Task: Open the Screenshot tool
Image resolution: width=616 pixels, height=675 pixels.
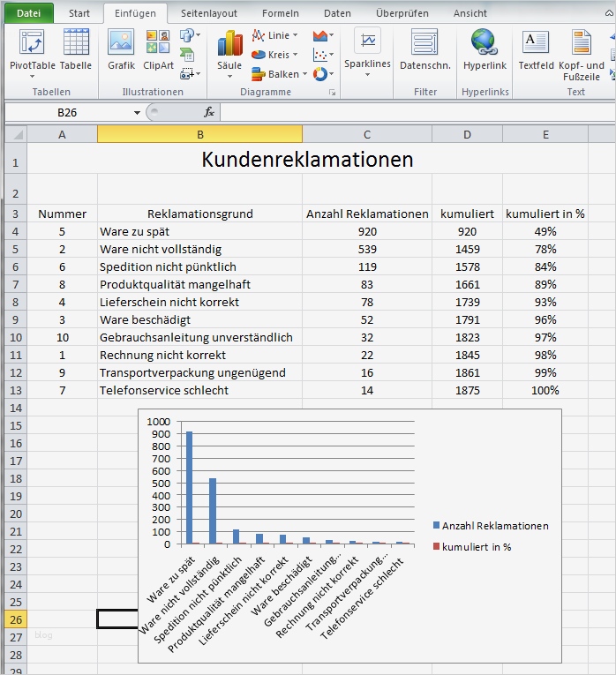Action: (187, 74)
